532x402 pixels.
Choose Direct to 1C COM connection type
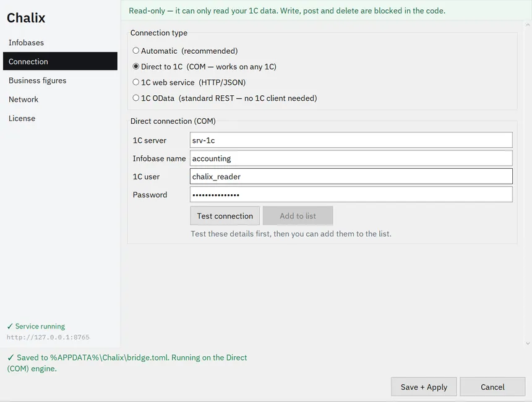(135, 67)
